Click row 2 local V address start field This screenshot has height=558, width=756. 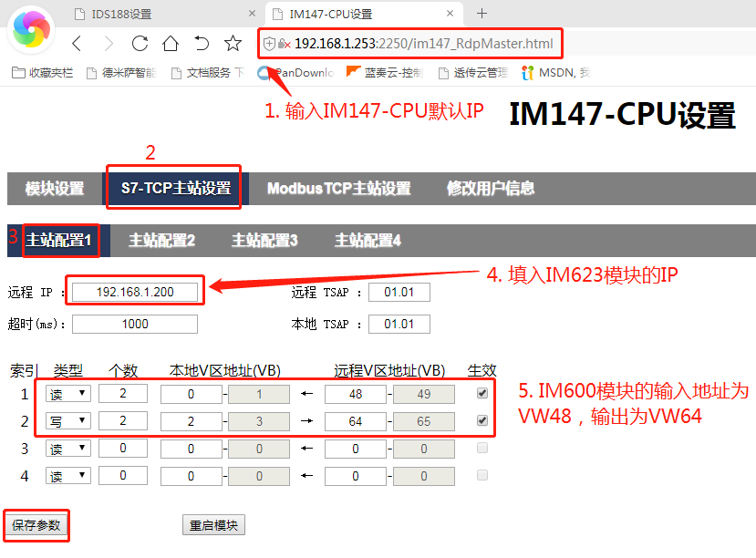192,421
